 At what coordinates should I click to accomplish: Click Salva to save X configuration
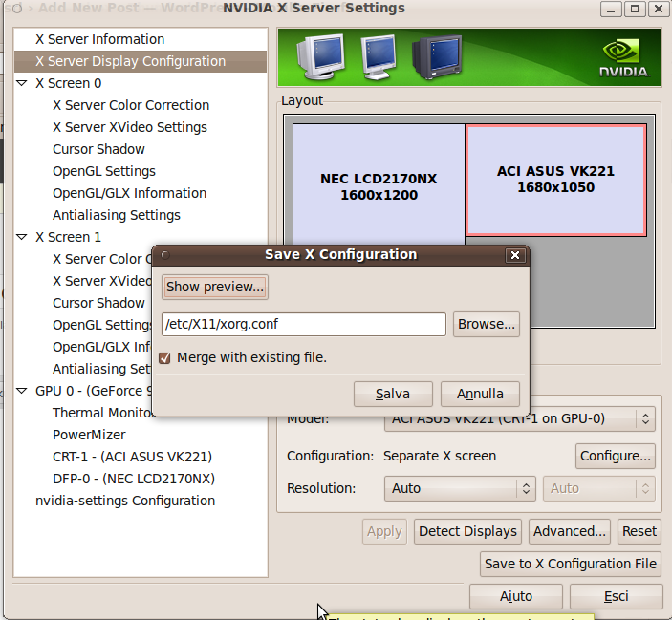[x=393, y=394]
